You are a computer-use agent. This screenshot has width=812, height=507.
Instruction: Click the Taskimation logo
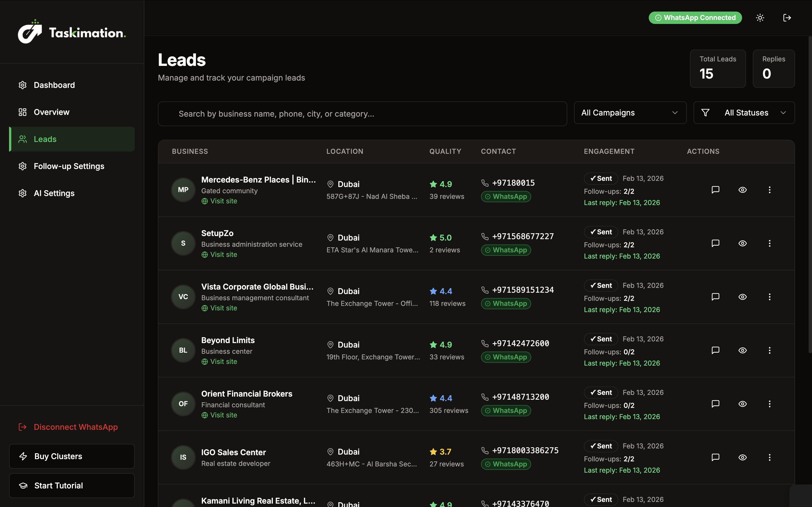[x=72, y=32]
